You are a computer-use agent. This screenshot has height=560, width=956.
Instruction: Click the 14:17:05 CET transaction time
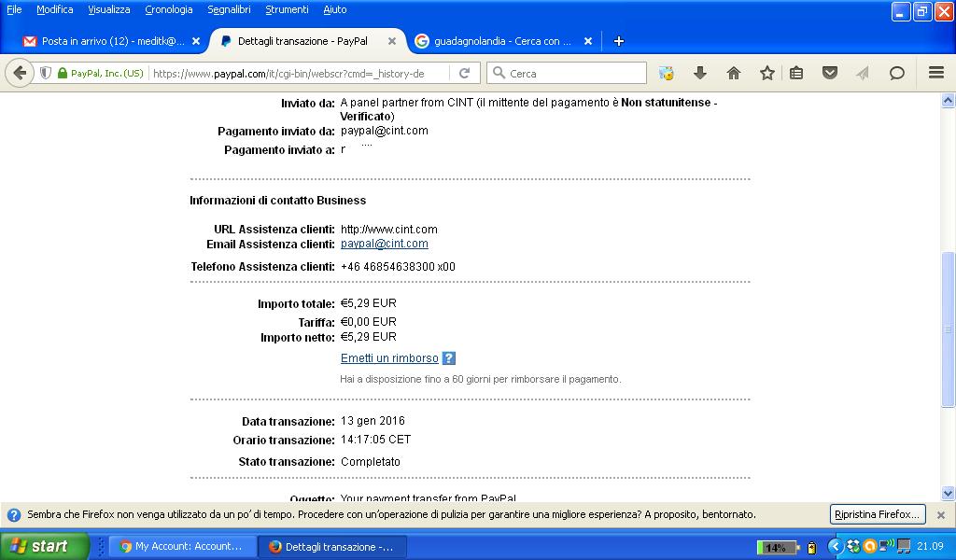click(x=375, y=440)
